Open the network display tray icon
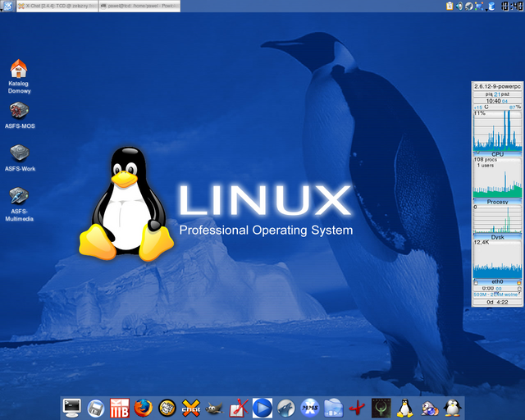The width and height of the screenshot is (525, 420). (x=479, y=6)
